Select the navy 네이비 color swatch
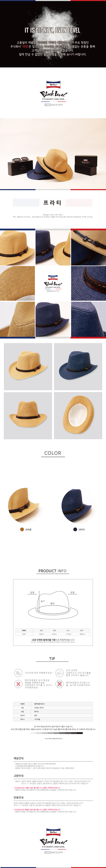The height and width of the screenshot is (868, 106). [75, 529]
